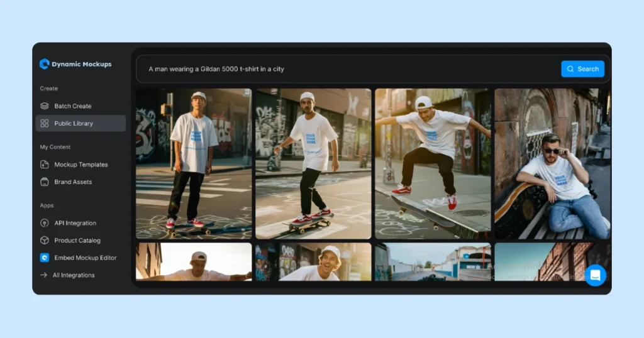Open the All Integrations link
644x338 pixels.
[x=74, y=275]
